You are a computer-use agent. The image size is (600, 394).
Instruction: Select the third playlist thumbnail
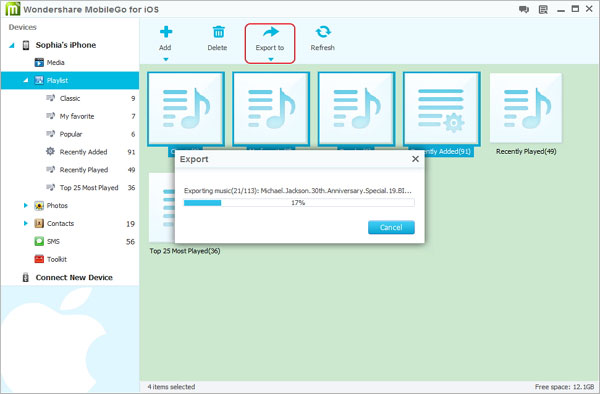tap(357, 109)
